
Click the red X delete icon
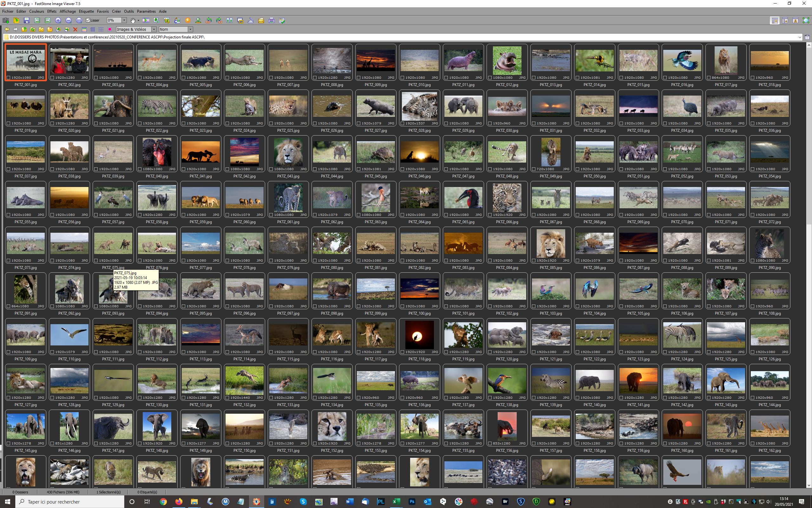pyautogui.click(x=75, y=30)
